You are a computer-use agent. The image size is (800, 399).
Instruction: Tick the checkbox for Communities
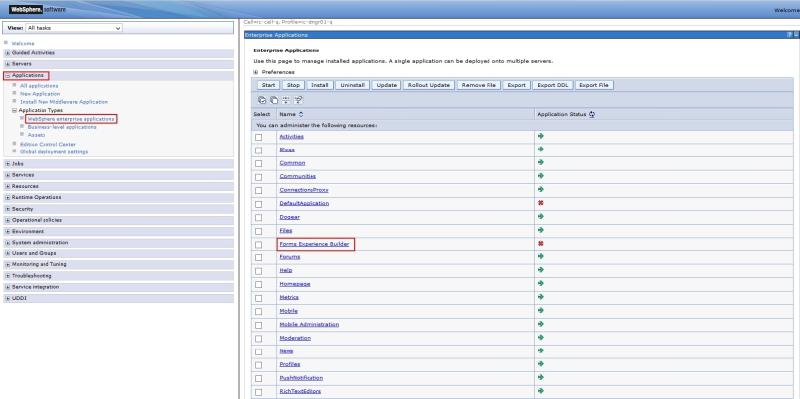click(x=259, y=177)
